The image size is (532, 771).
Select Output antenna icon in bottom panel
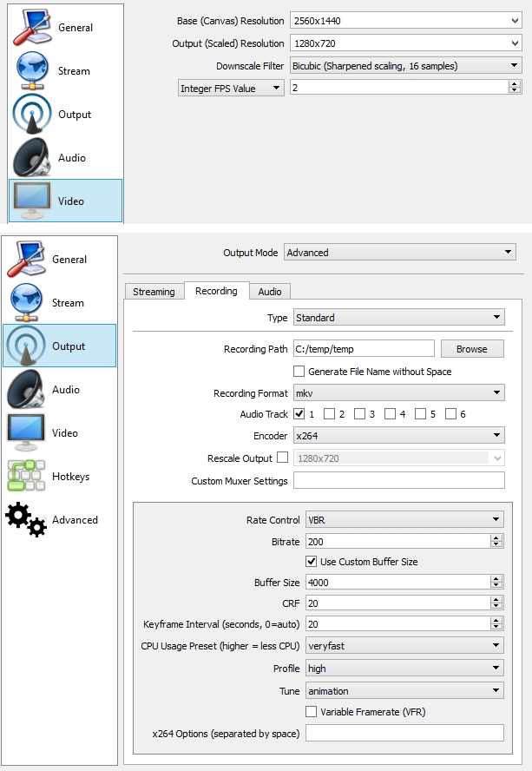(x=26, y=346)
